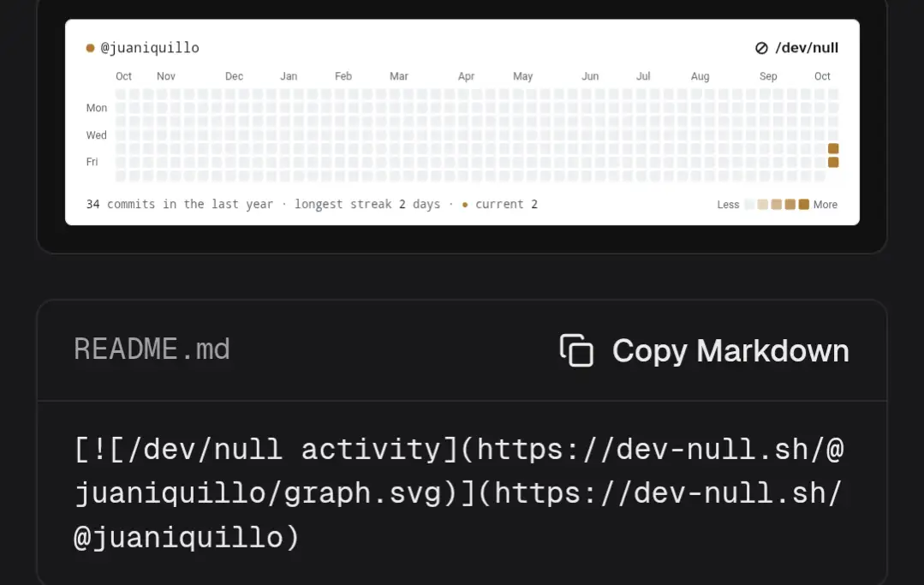Click the Mon row label of graph
Image resolution: width=924 pixels, height=585 pixels.
tap(97, 108)
